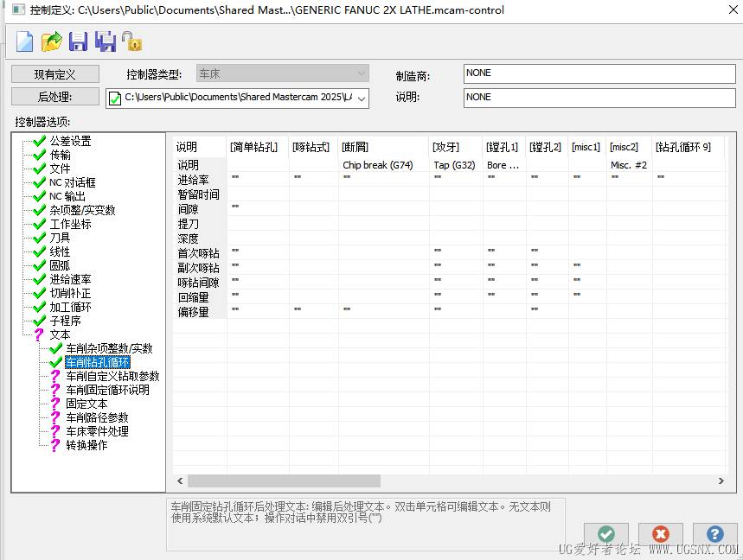Select 刀具 tree item
Image resolution: width=743 pixels, height=560 pixels.
(x=61, y=238)
